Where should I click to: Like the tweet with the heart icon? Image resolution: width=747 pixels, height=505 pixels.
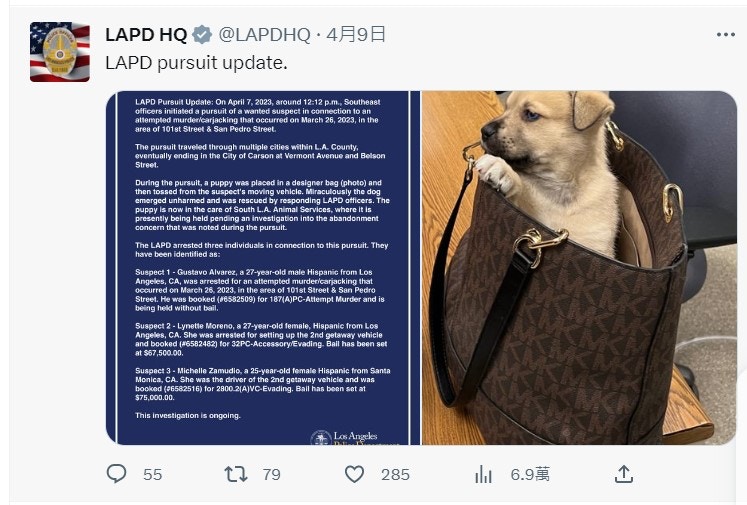click(x=354, y=474)
